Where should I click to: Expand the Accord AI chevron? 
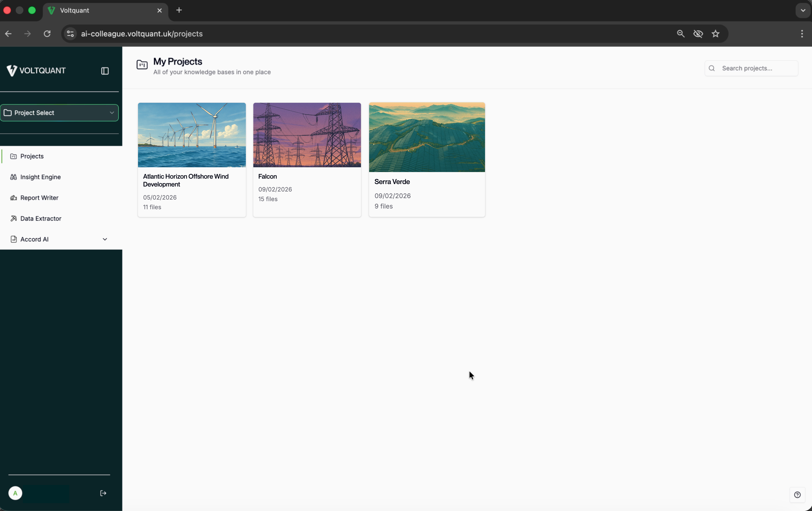pyautogui.click(x=104, y=239)
